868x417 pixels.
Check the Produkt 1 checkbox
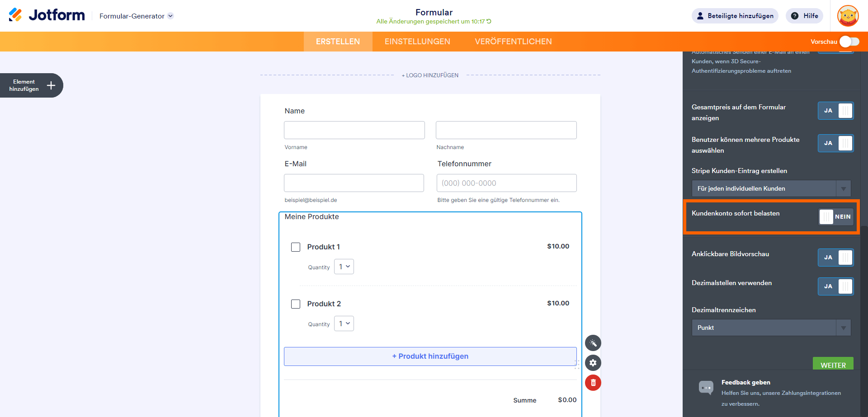296,247
